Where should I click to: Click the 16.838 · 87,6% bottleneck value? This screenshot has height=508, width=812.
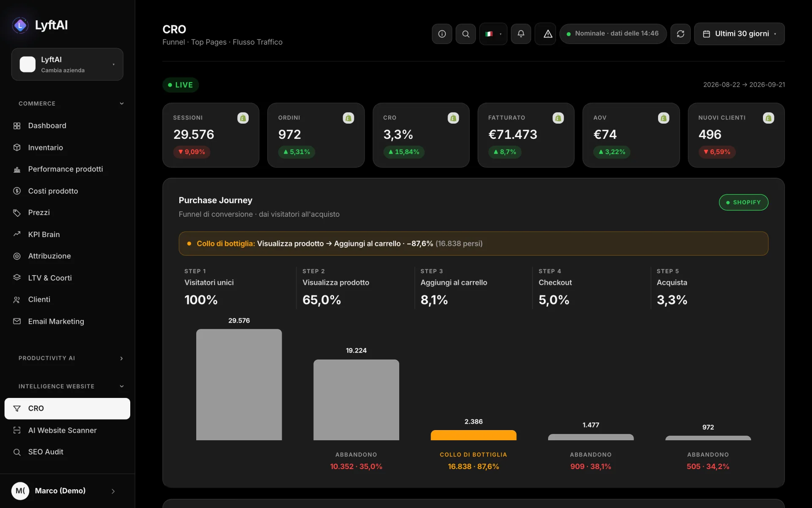point(473,467)
